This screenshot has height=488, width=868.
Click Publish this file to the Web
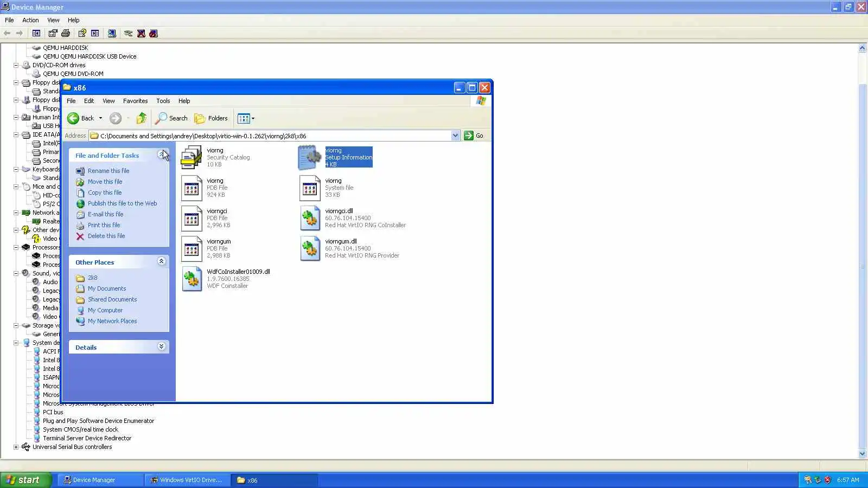click(x=122, y=203)
